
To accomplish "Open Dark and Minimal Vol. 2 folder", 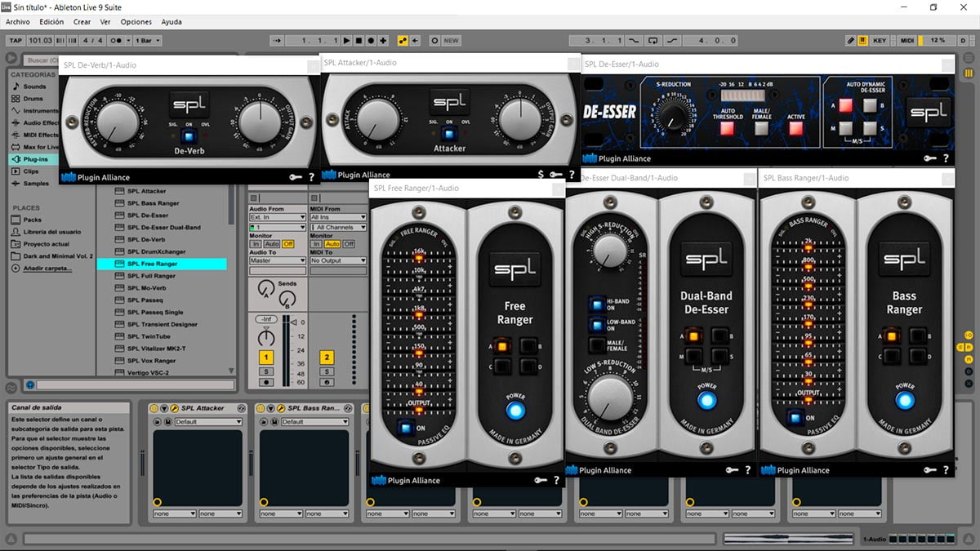I will (52, 256).
